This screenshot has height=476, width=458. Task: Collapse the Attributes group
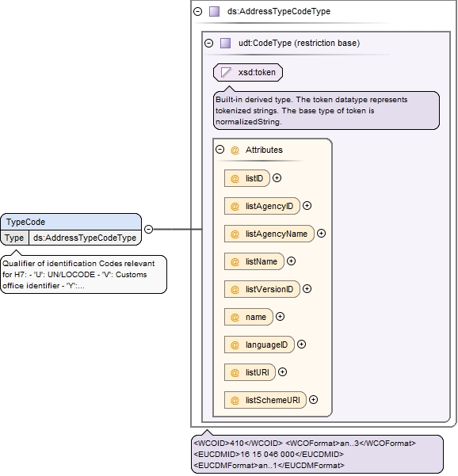[219, 150]
